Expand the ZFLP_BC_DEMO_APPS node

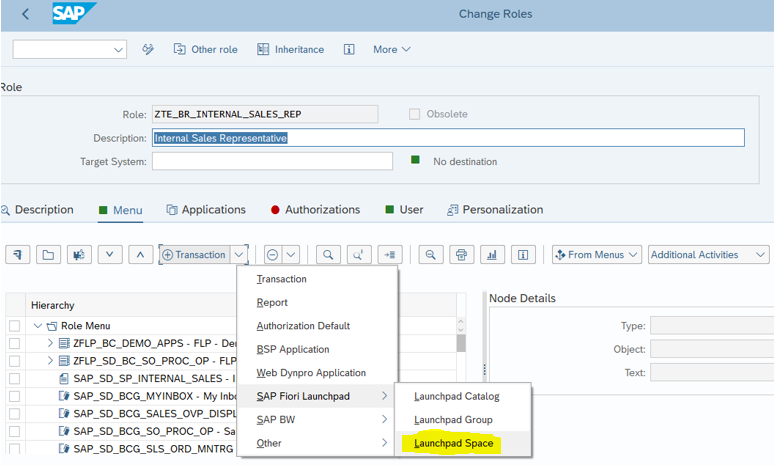(50, 343)
